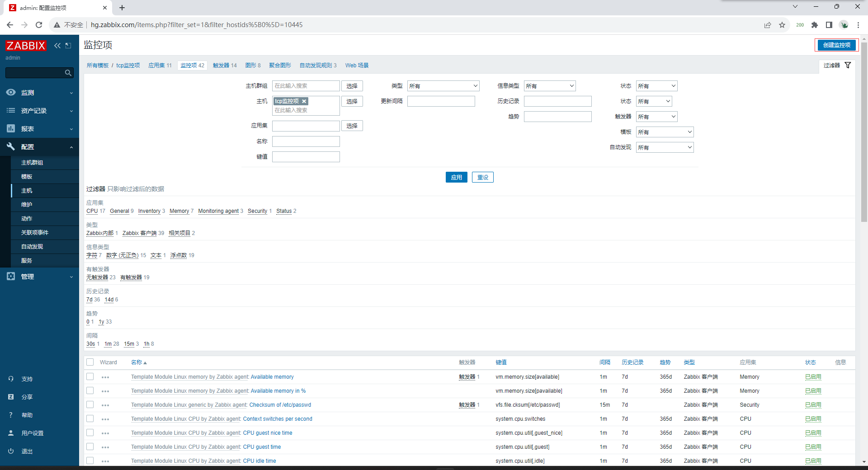
Task: Toggle 已启用 status for Available memory
Action: click(813, 377)
